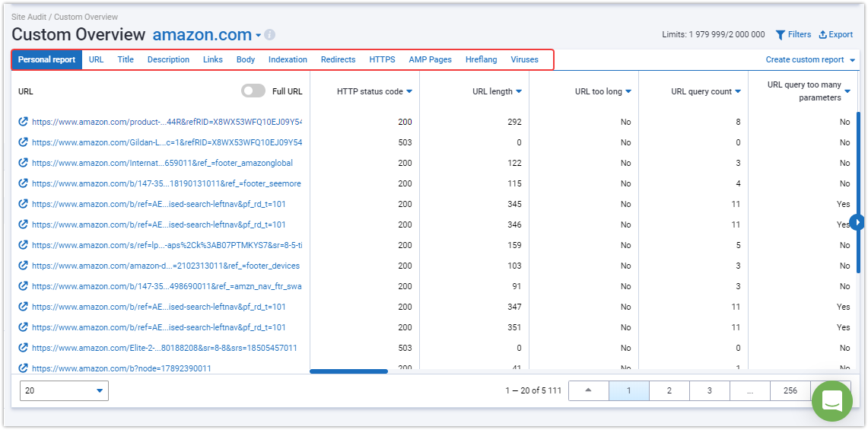
Task: Switch to the Redirects tab
Action: (x=339, y=60)
